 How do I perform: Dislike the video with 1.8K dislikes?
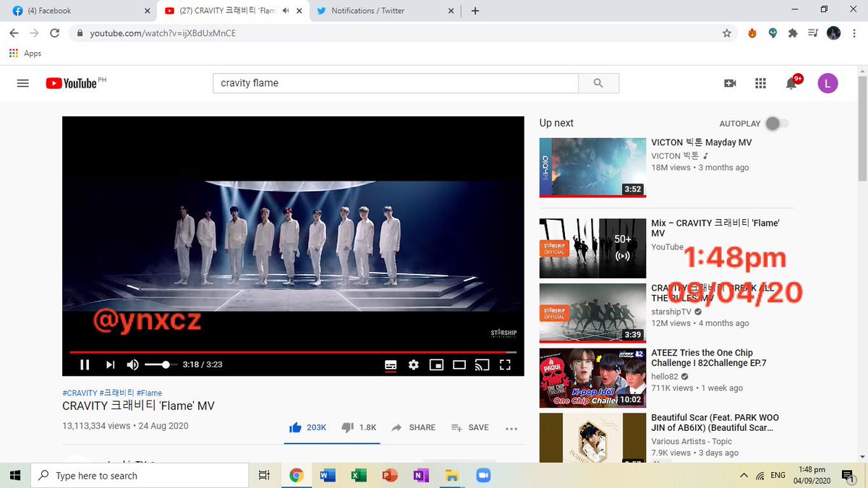point(359,427)
